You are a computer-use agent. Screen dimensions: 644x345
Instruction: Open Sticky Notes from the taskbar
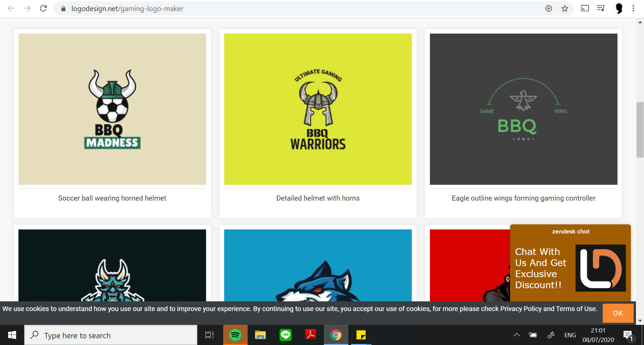[x=361, y=335]
